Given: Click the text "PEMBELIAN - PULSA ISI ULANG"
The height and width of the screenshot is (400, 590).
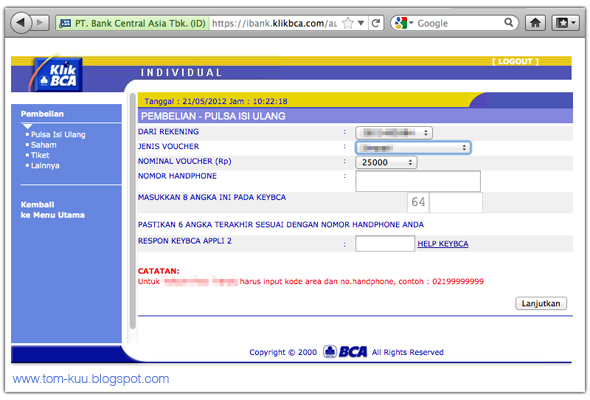Looking at the screenshot, I should click(x=213, y=116).
